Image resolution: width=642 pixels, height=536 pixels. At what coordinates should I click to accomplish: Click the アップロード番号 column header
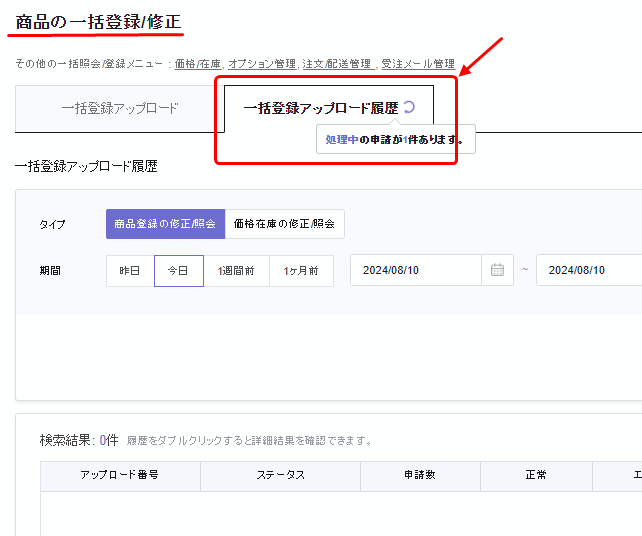(120, 476)
